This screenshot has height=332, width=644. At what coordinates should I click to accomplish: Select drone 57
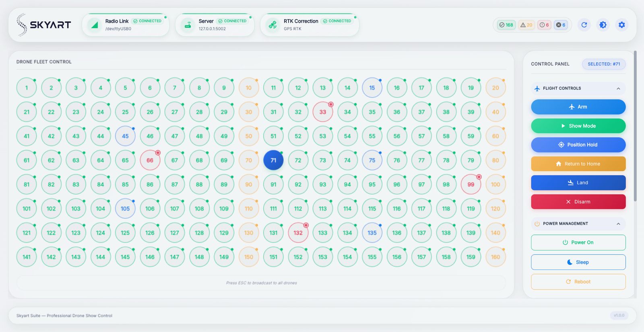click(421, 136)
